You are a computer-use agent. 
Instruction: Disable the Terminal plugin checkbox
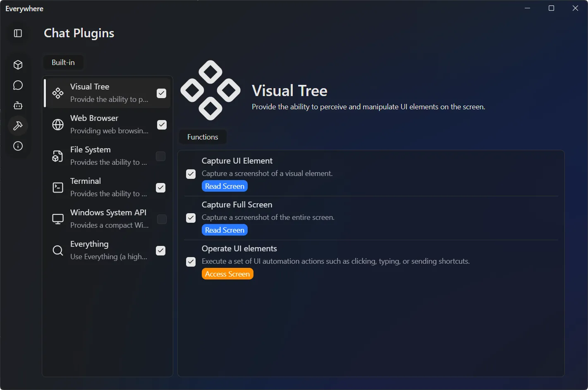click(160, 188)
